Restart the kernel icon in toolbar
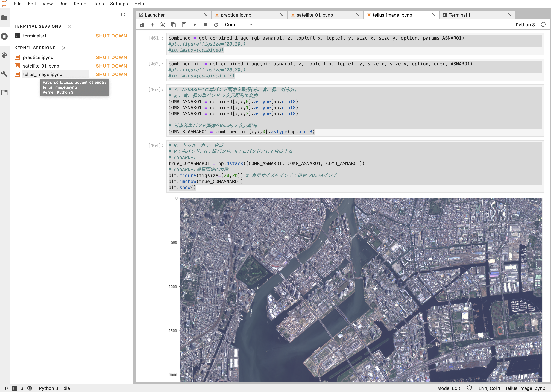551x392 pixels. coord(216,25)
